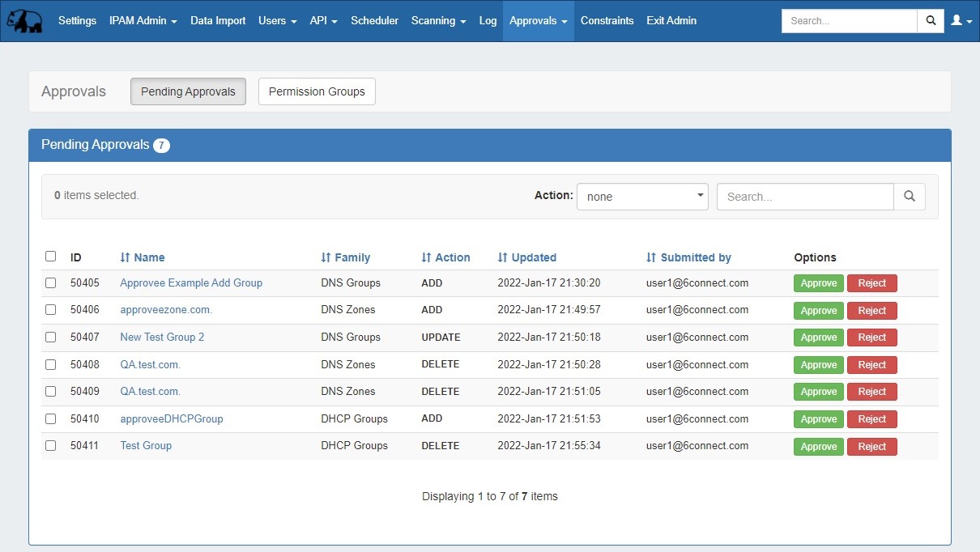Open the user profile icon menu

click(x=961, y=21)
